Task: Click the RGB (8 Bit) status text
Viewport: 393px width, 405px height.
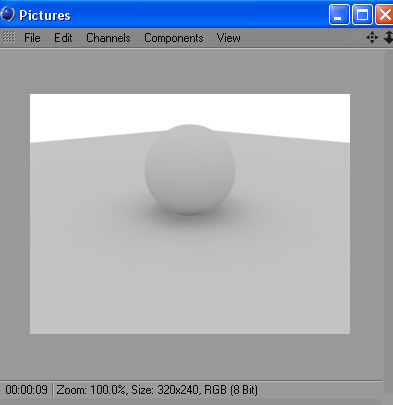Action: pyautogui.click(x=231, y=390)
